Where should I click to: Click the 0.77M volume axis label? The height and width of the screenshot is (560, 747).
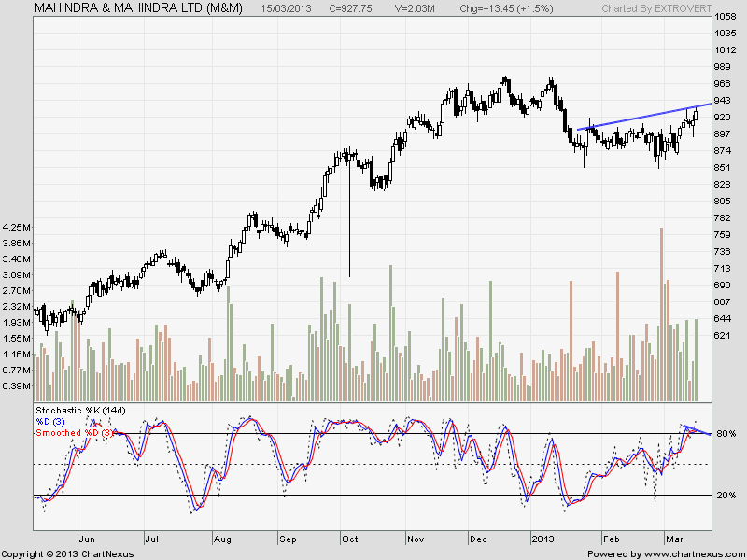coord(17,370)
